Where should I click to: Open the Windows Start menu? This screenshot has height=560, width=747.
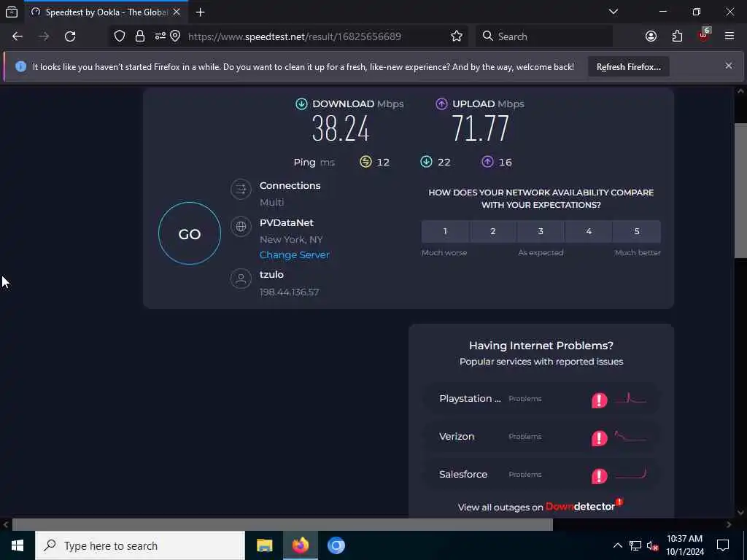coord(18,545)
